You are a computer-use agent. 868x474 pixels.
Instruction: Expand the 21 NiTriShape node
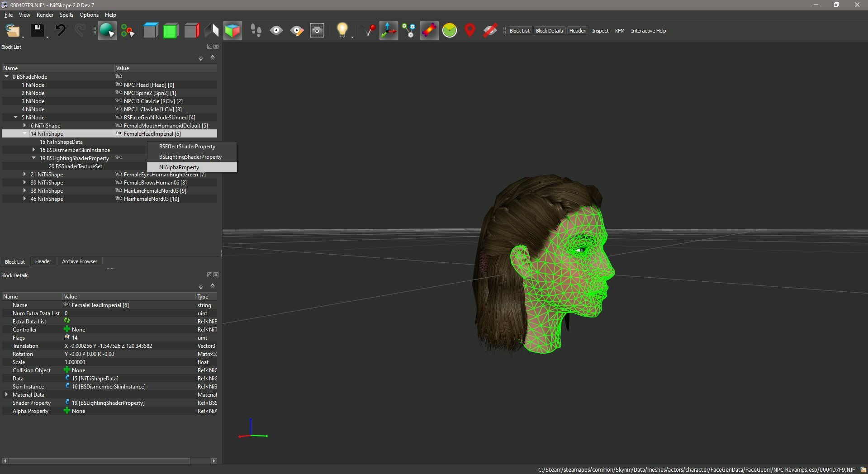point(24,174)
